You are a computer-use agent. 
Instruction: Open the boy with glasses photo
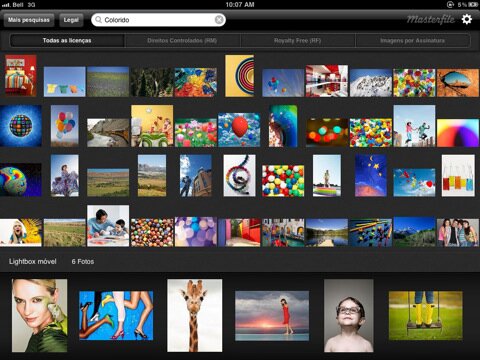click(x=349, y=316)
